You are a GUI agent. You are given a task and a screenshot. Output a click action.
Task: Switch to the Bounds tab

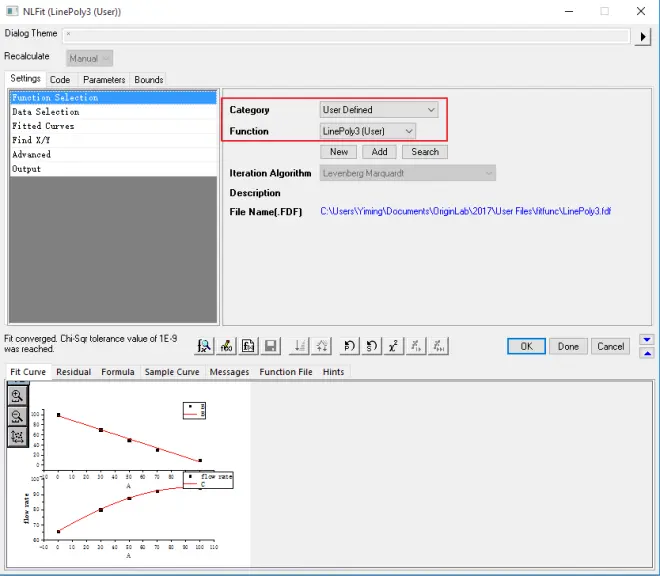tap(149, 80)
